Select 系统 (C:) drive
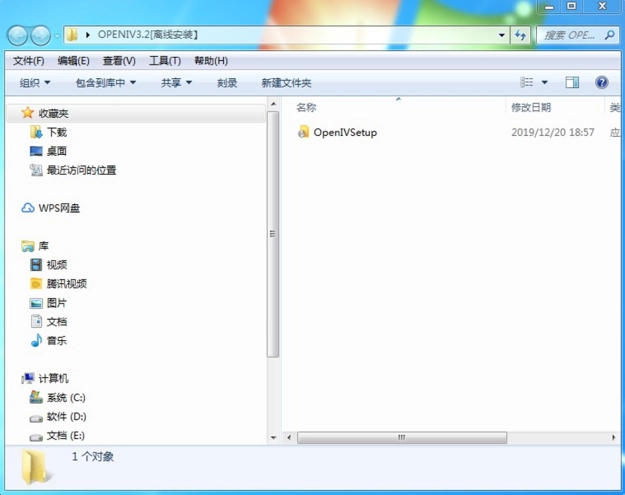The image size is (625, 495). tap(65, 398)
